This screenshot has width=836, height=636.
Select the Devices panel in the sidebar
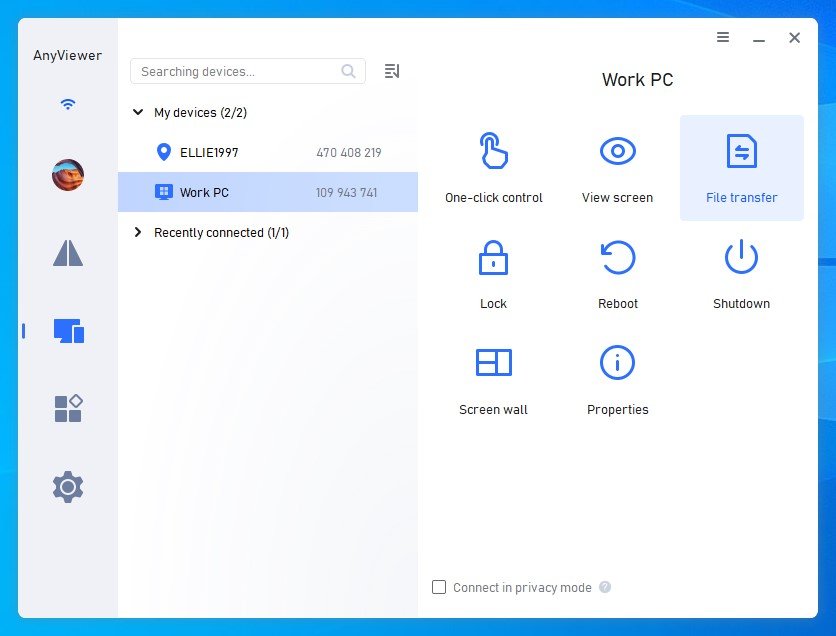click(x=66, y=330)
